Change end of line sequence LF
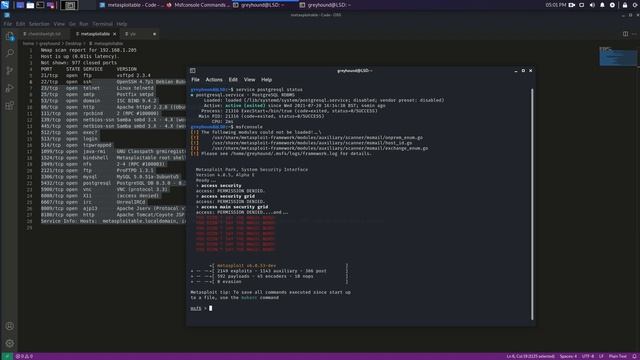 point(601,356)
